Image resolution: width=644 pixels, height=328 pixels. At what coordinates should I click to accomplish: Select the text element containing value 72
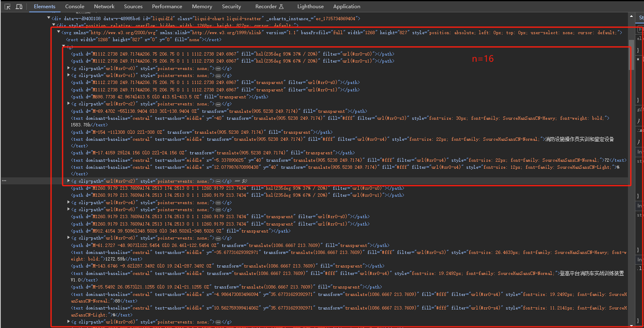[x=348, y=160]
